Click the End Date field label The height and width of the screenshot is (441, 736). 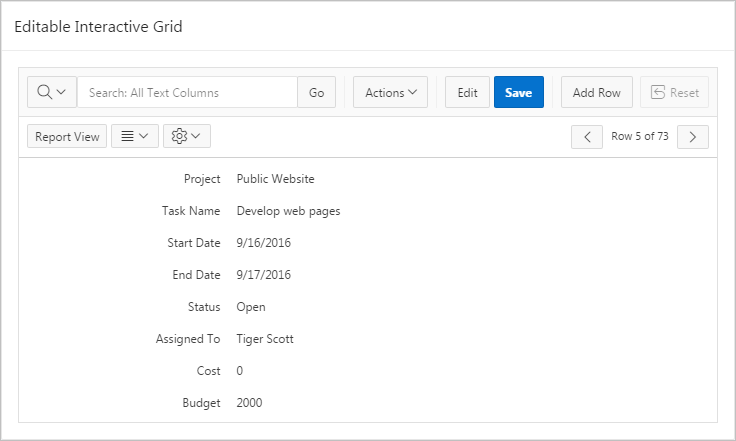point(196,274)
